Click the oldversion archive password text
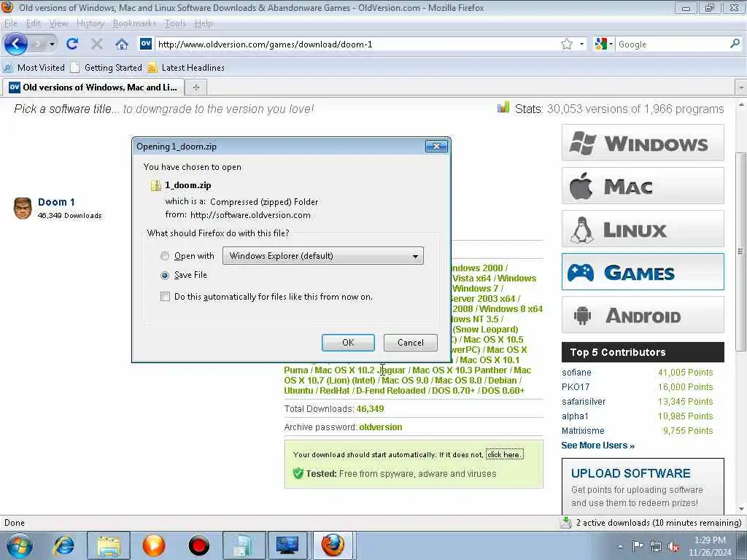 click(380, 427)
